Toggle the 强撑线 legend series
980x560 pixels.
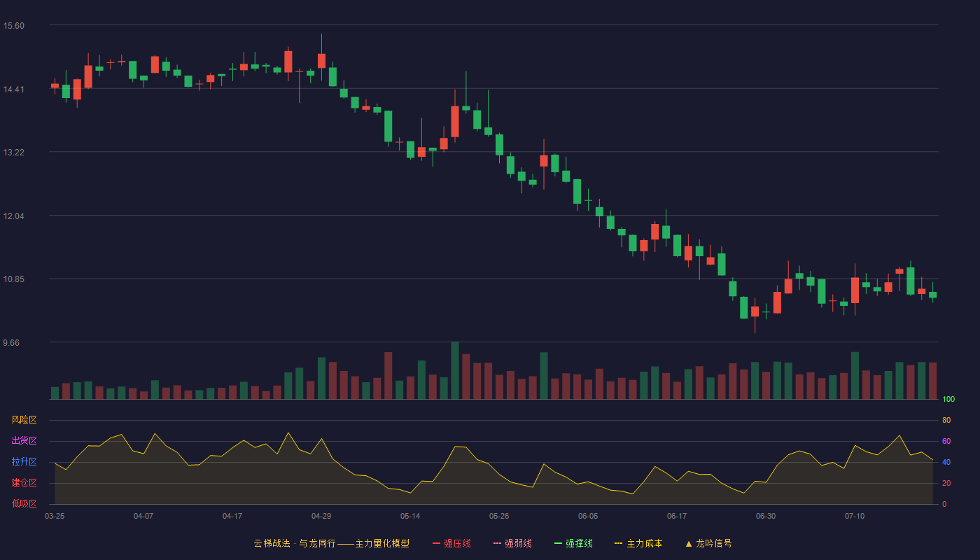[573, 543]
